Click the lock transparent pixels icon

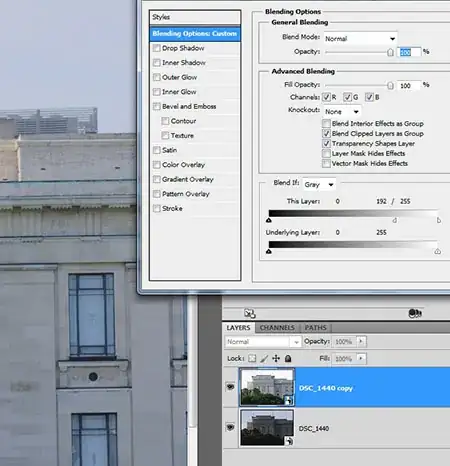click(252, 358)
